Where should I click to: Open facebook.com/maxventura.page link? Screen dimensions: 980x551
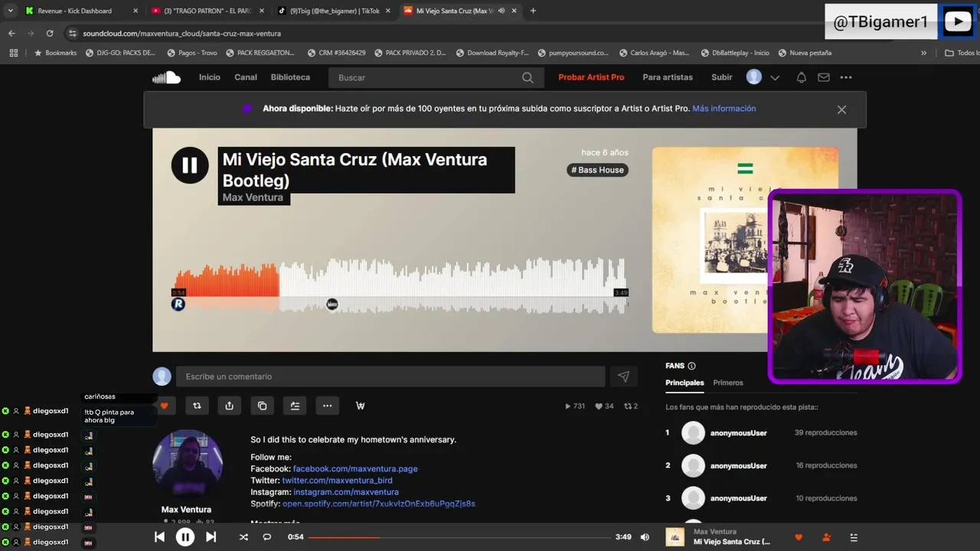point(355,468)
